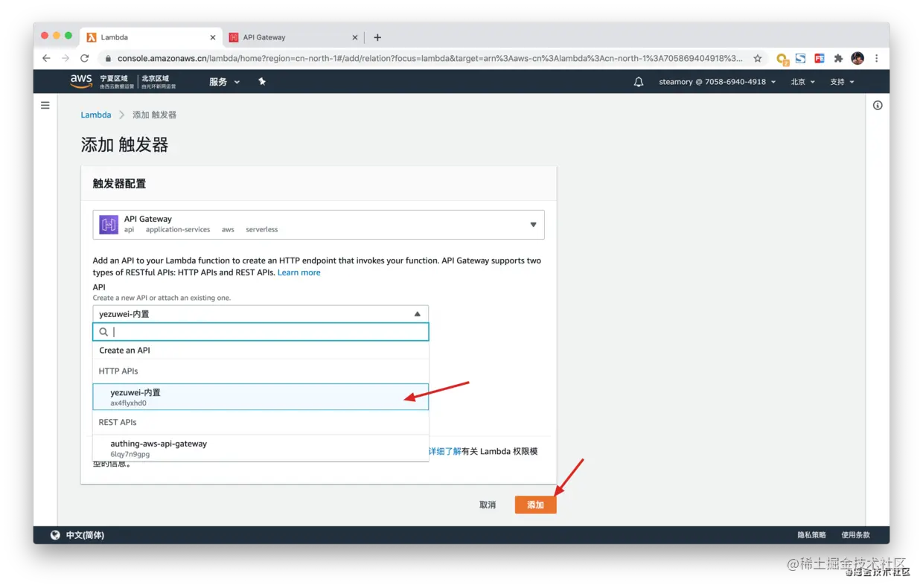
Task: Click the blue S extension icon
Action: coord(801,58)
